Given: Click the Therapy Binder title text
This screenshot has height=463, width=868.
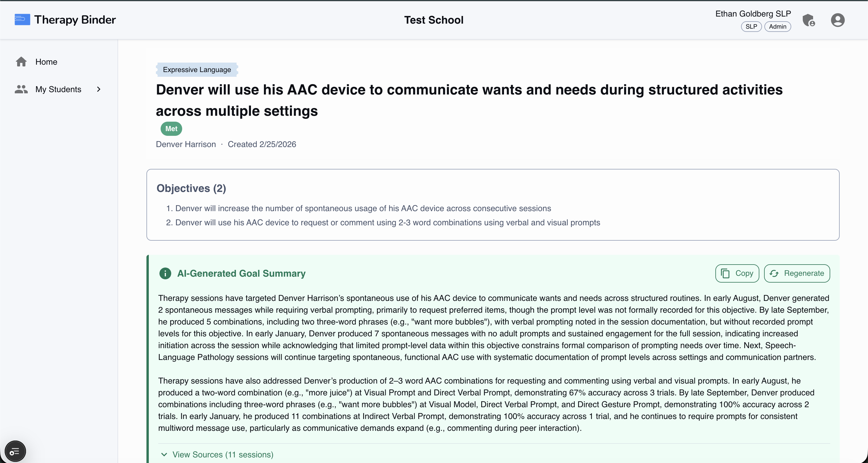Looking at the screenshot, I should [x=75, y=19].
